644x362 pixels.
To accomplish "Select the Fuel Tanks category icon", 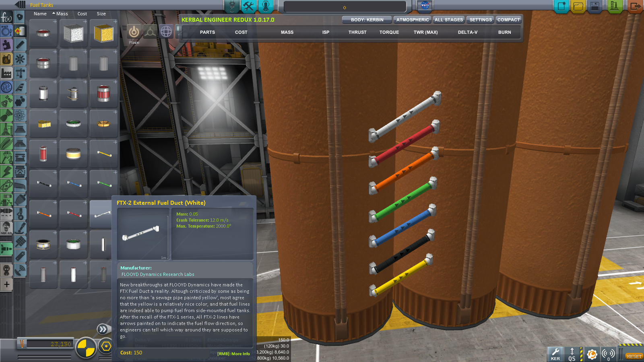I will [20, 31].
